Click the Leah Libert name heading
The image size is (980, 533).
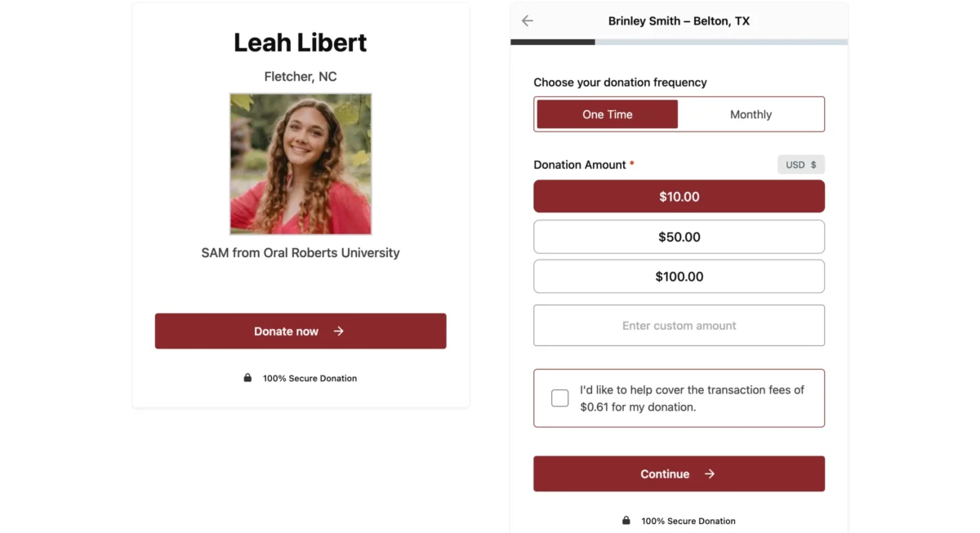pos(301,42)
